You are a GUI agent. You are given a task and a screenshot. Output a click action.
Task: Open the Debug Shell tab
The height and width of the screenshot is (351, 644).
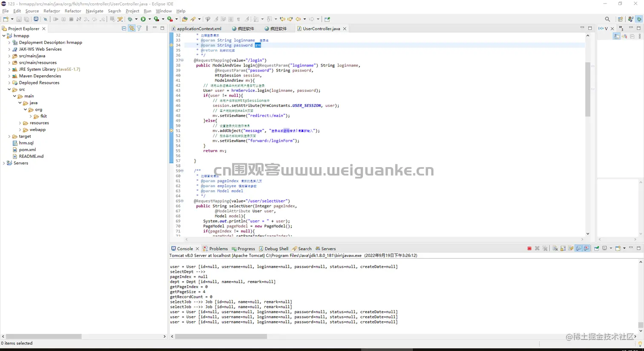[x=274, y=249]
